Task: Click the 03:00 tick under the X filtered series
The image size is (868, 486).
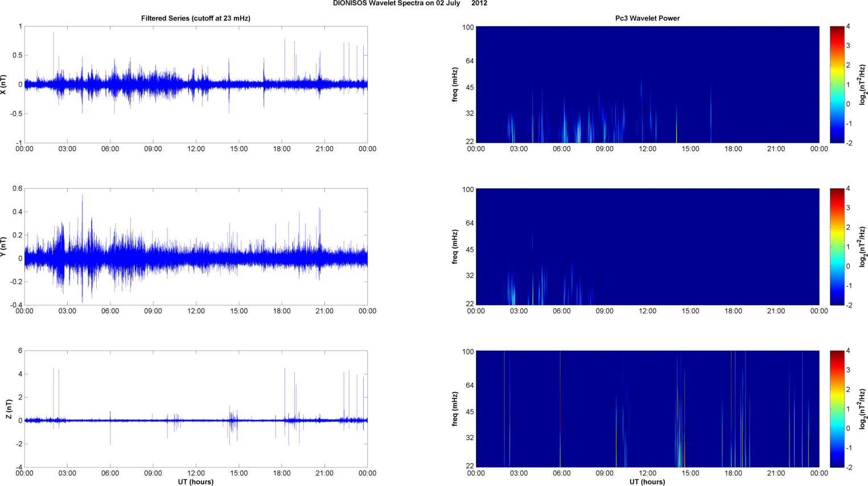Action: tap(67, 149)
